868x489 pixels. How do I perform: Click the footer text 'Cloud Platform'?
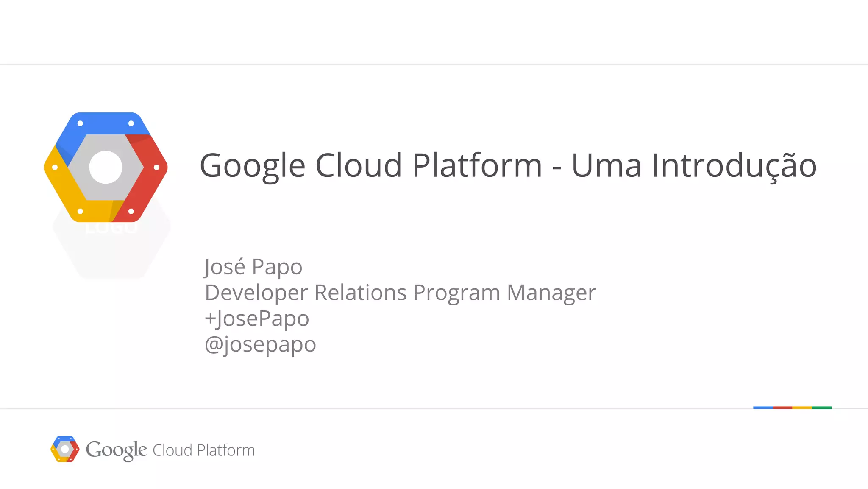(203, 450)
